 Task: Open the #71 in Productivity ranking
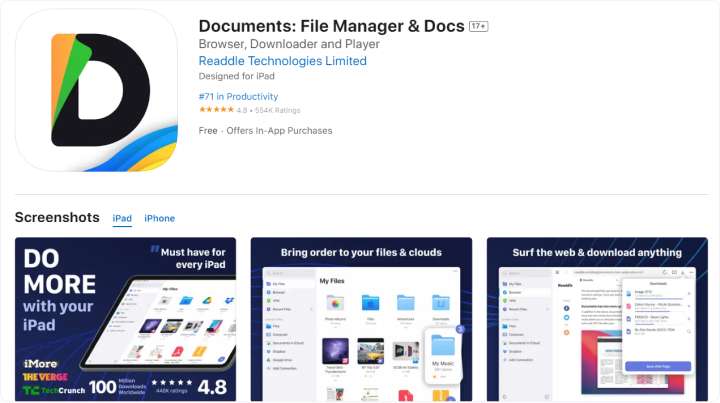[x=238, y=96]
